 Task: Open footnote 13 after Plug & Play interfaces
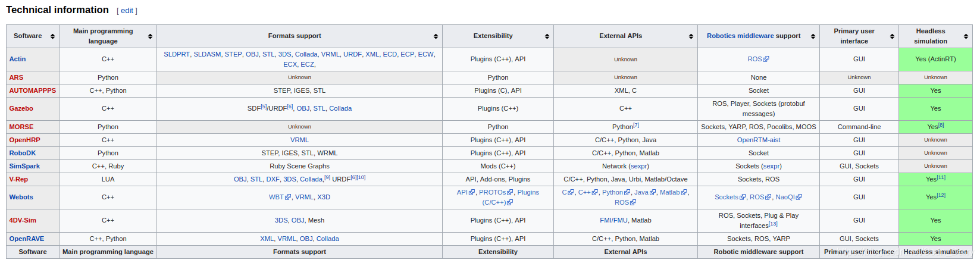773,224
